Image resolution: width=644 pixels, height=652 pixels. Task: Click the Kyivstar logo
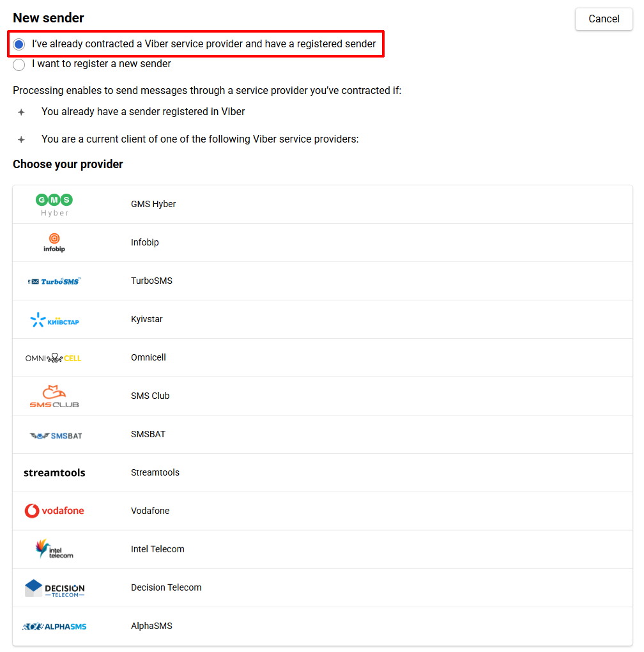coord(54,320)
